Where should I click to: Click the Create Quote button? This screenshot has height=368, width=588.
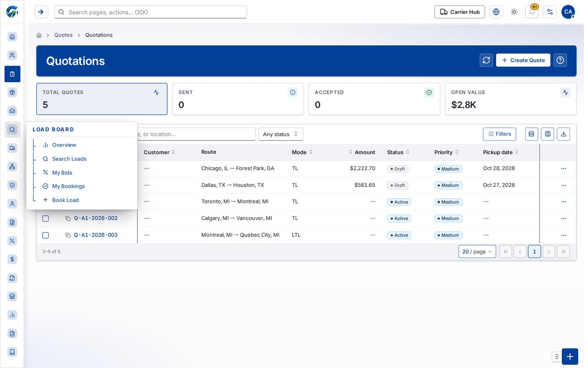(x=523, y=60)
